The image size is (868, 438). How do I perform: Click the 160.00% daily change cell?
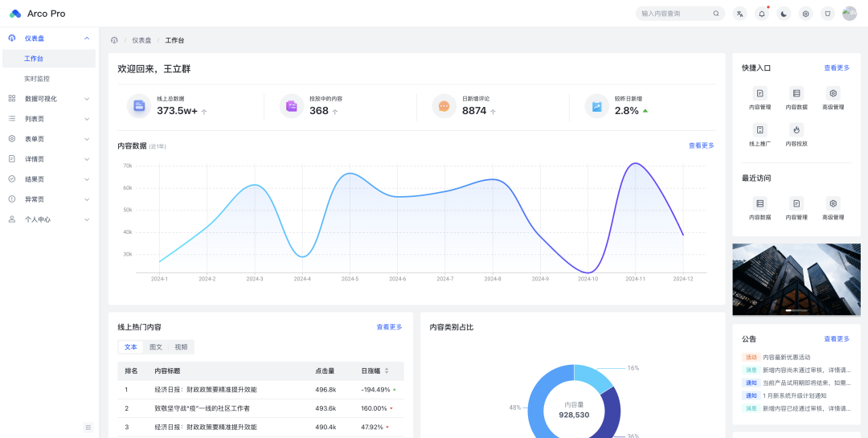(x=374, y=408)
